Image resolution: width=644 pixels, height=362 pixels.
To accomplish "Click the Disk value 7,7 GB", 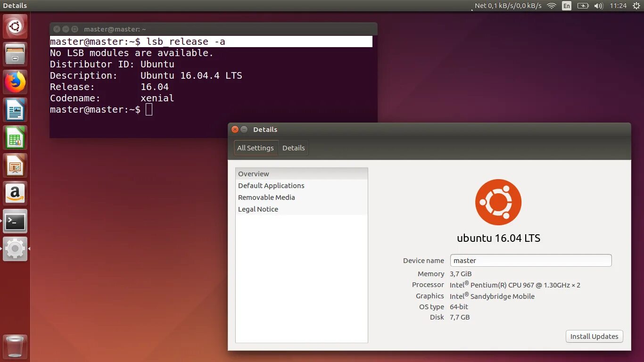I will coord(460,317).
